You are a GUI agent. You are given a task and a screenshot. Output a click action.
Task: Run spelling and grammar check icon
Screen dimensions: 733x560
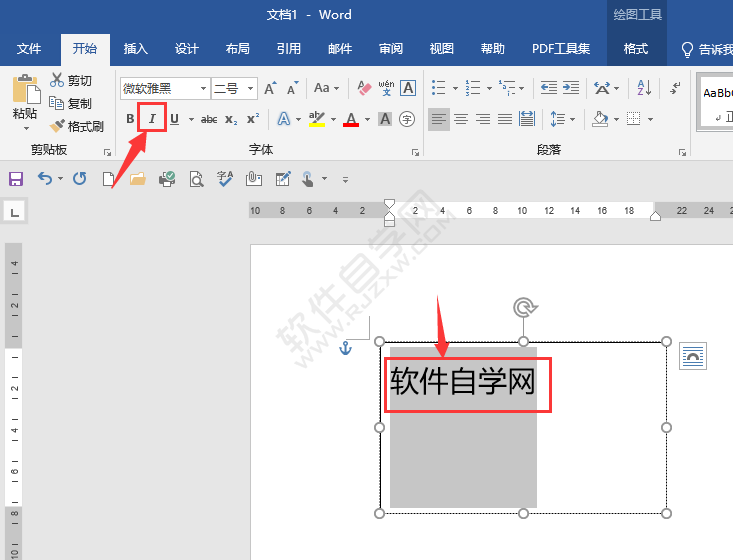point(225,179)
